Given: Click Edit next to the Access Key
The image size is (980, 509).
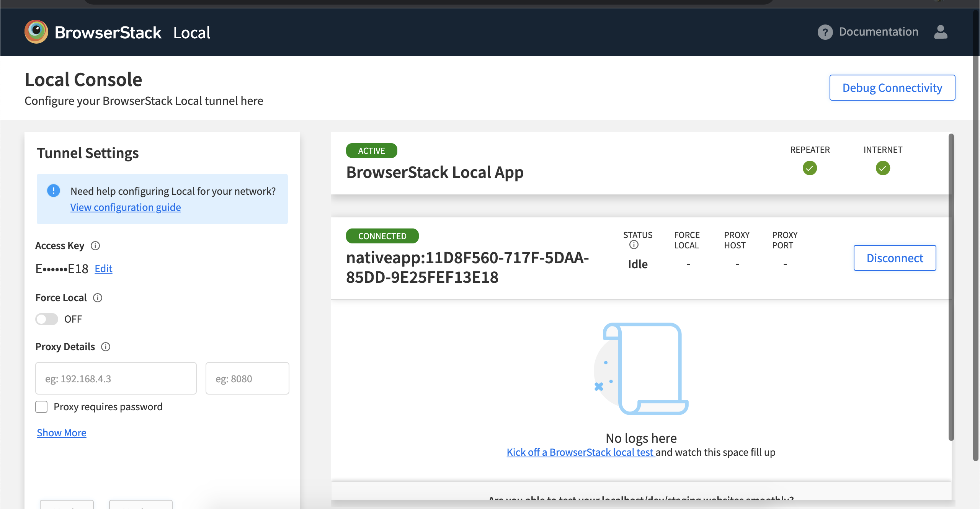Looking at the screenshot, I should (103, 269).
